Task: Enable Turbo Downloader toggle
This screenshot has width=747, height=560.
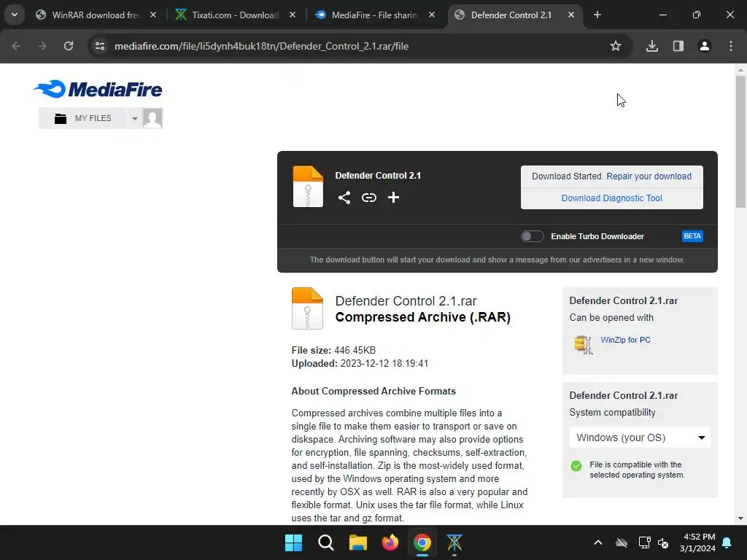Action: [x=532, y=236]
